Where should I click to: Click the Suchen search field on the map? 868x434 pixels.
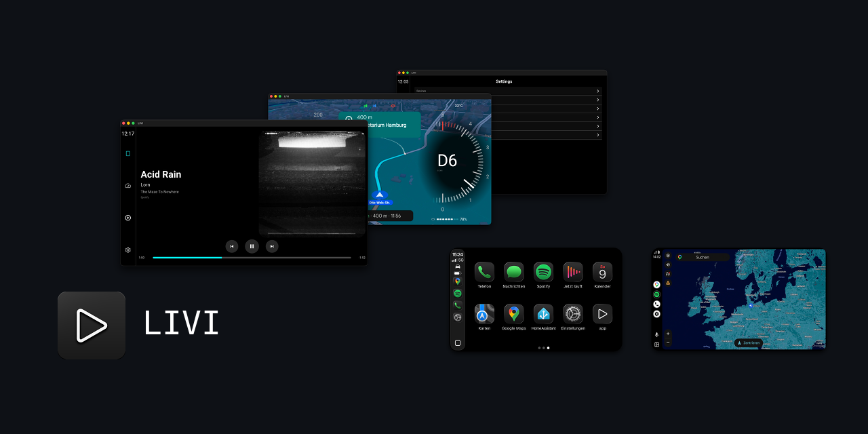[x=703, y=257]
